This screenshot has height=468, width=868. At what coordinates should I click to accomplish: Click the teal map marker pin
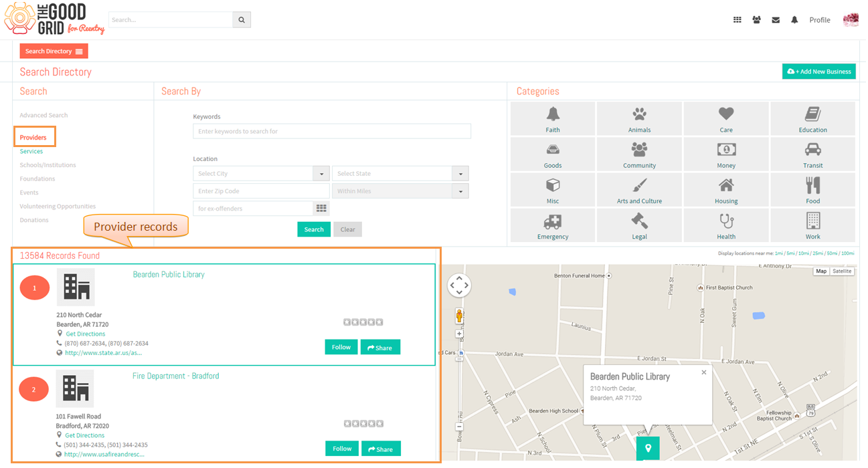click(648, 448)
